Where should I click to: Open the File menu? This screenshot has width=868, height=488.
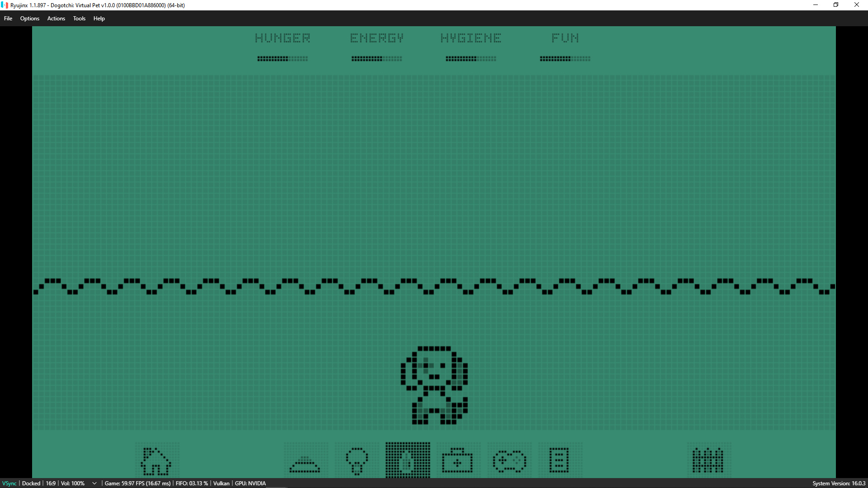tap(8, 19)
